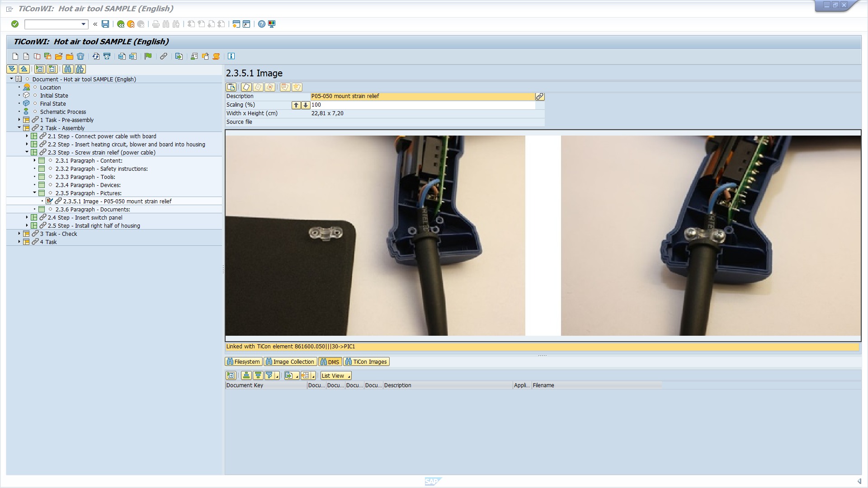The width and height of the screenshot is (868, 488).
Task: Click the sort ascending icon in list toolbar
Action: click(x=246, y=375)
